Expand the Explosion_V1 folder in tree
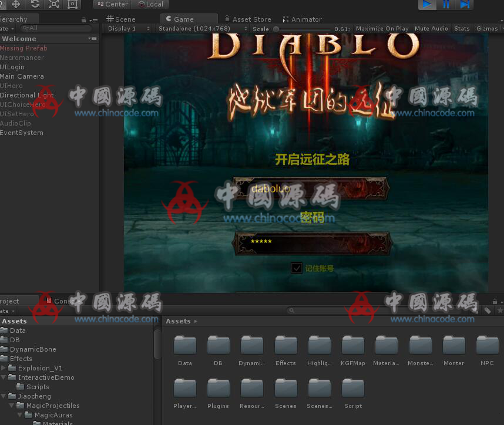Screen dimensions: 504x425 click(x=3, y=368)
